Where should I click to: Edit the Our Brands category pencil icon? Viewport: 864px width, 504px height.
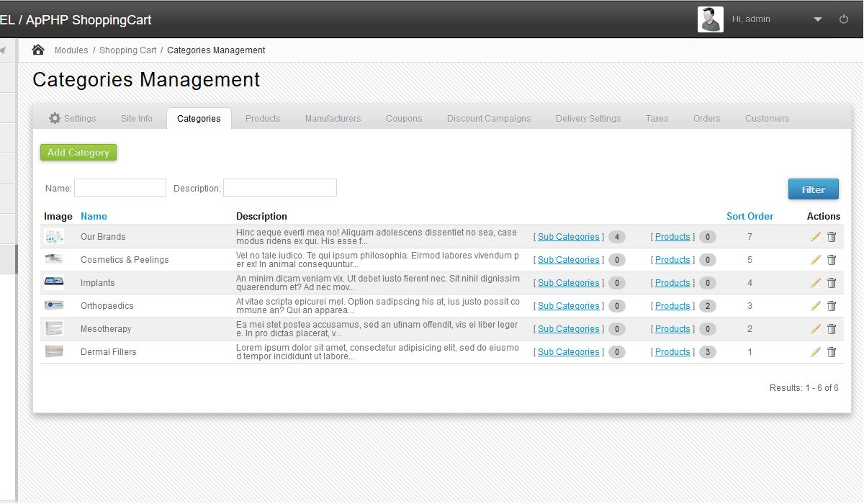coord(815,237)
